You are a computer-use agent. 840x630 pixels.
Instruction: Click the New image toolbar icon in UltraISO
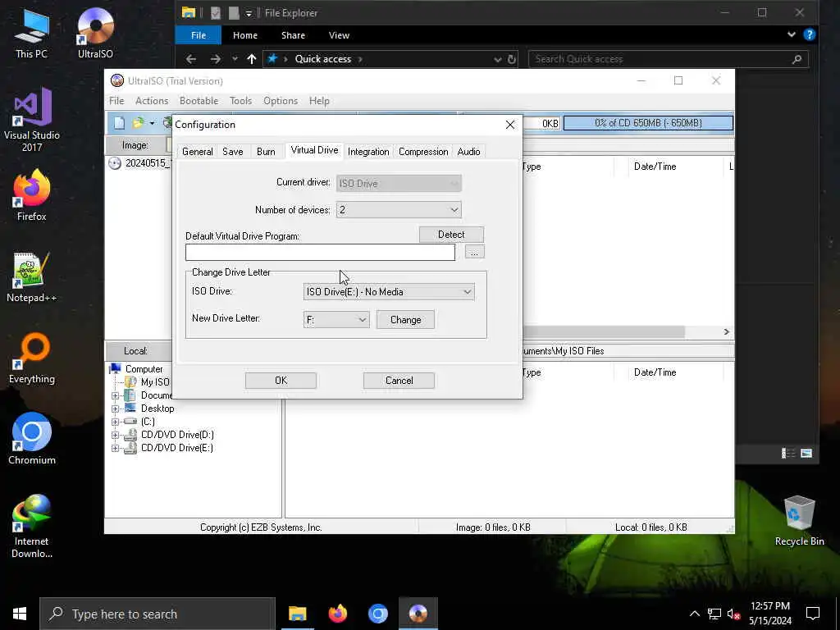pyautogui.click(x=119, y=123)
